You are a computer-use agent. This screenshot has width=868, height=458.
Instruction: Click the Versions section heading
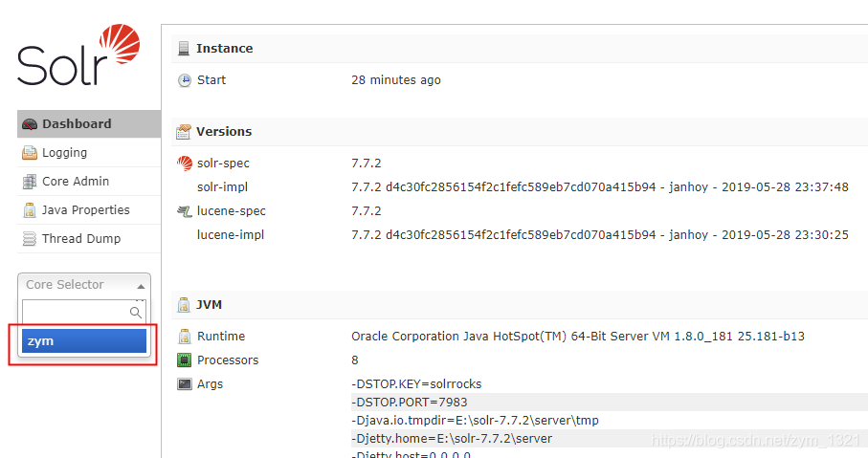[x=224, y=132]
